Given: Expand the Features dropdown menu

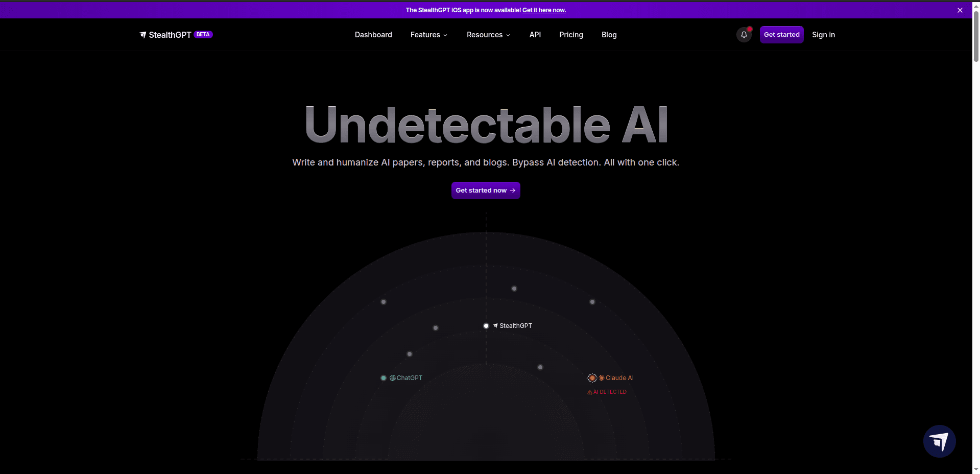Looking at the screenshot, I should tap(429, 35).
